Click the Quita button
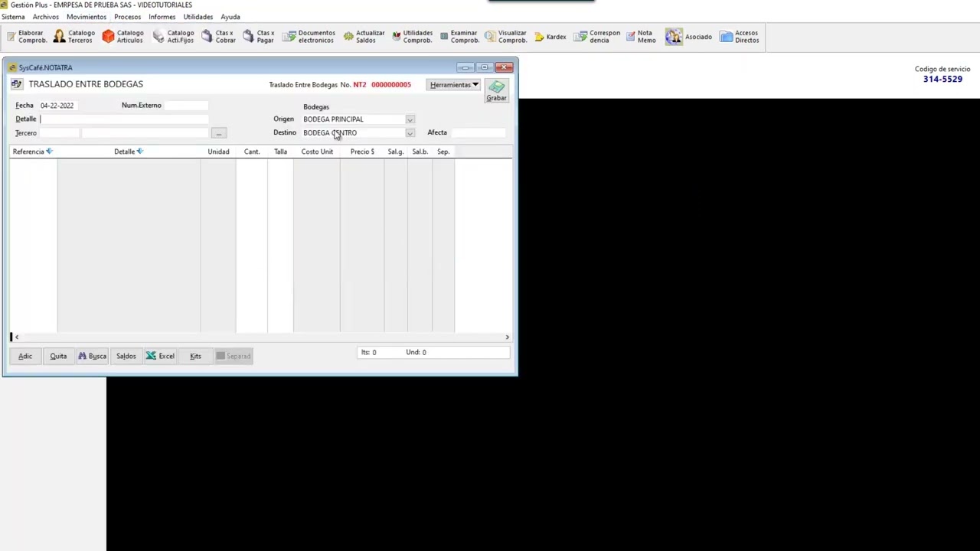This screenshot has height=551, width=980. tap(58, 356)
